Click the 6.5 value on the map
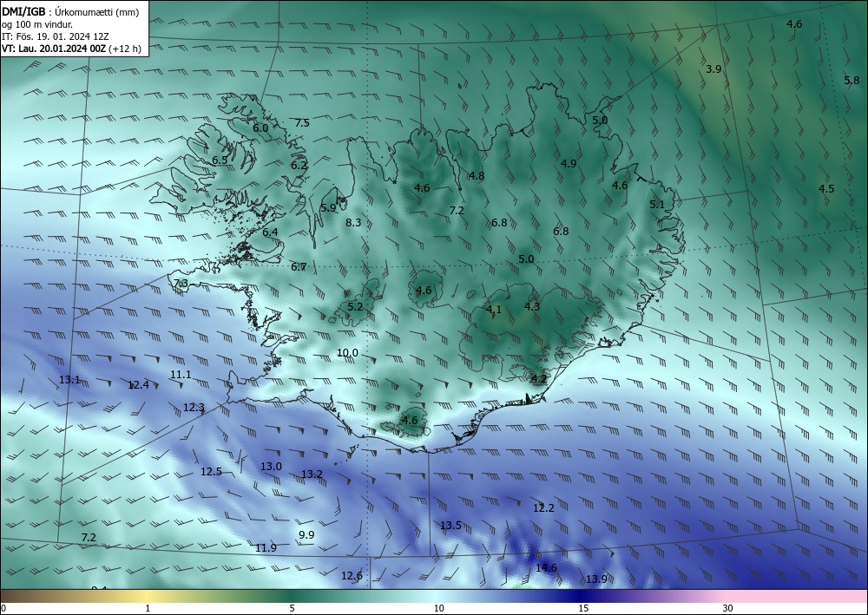Viewport: 868px width, 615px height. pos(220,160)
